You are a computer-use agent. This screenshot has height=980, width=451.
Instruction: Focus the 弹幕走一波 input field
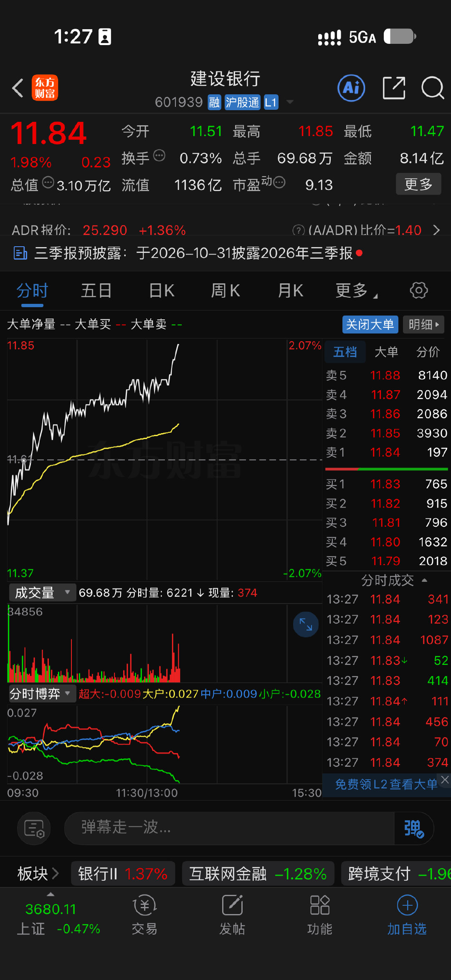pos(229,828)
